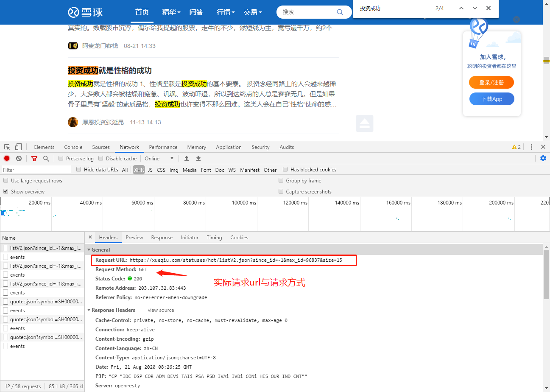The width and height of the screenshot is (550, 392).
Task: Open the 交易 navigation dropdown
Action: [250, 12]
